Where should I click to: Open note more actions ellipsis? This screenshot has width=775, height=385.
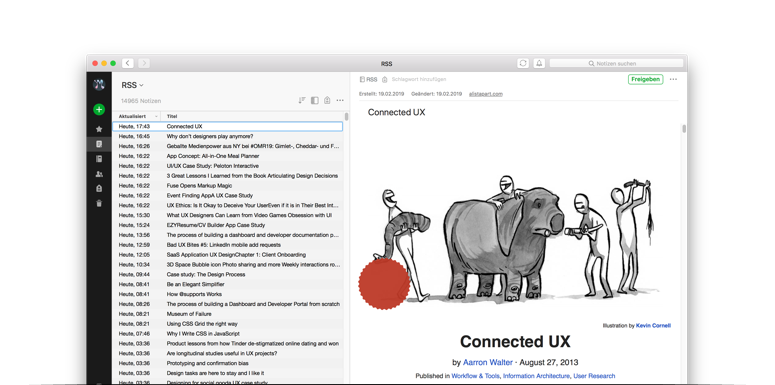(x=673, y=79)
